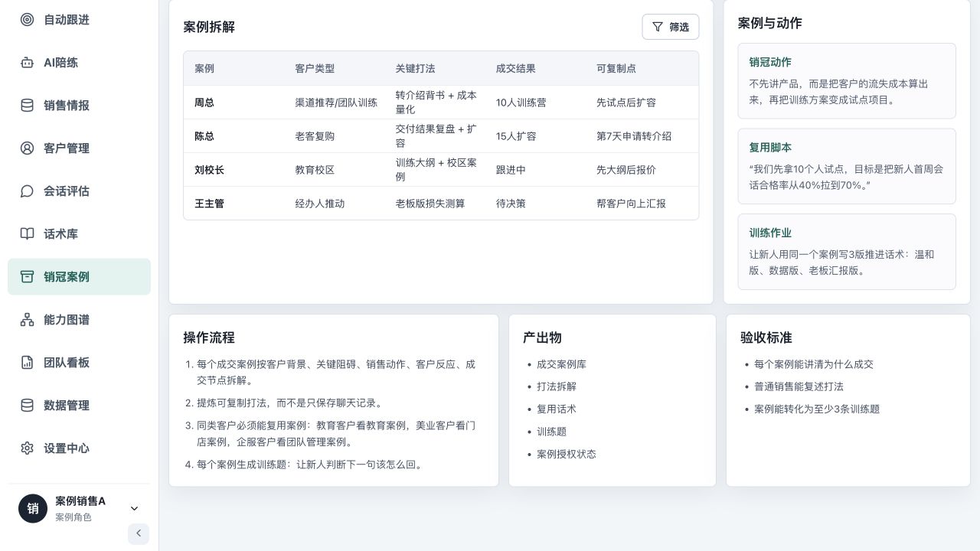Click the 关键打法 column header
The height and width of the screenshot is (551, 980).
tap(415, 68)
